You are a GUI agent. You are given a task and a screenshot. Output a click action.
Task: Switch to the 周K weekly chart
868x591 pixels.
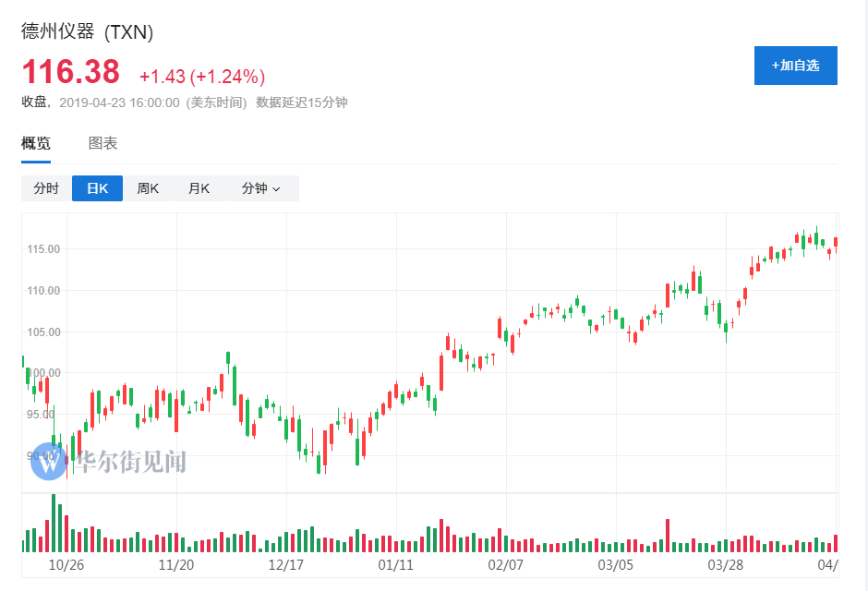tap(148, 187)
